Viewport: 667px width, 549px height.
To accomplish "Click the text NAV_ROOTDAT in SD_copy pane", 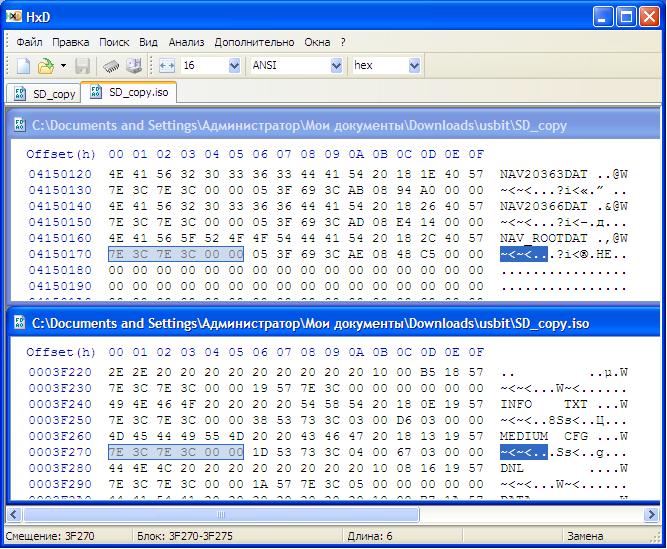I will click(x=543, y=238).
